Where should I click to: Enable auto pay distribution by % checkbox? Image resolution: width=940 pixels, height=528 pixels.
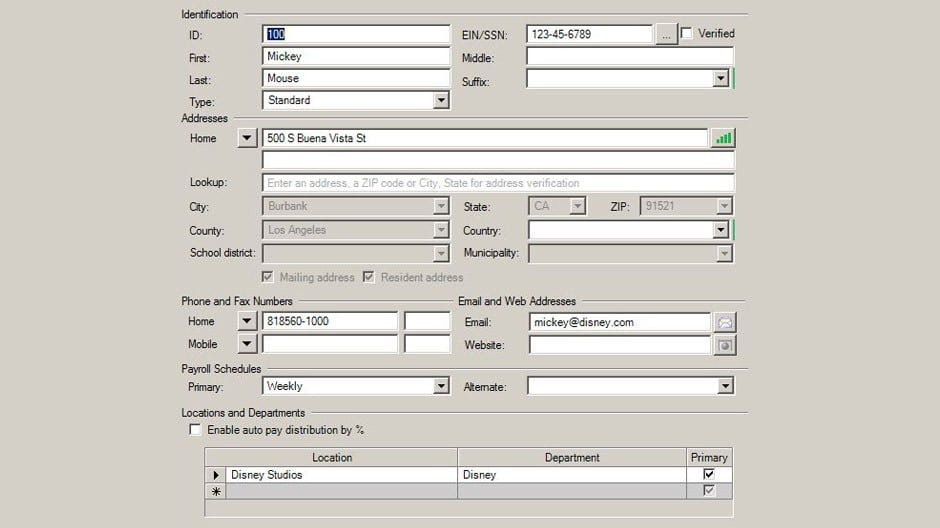coord(195,430)
